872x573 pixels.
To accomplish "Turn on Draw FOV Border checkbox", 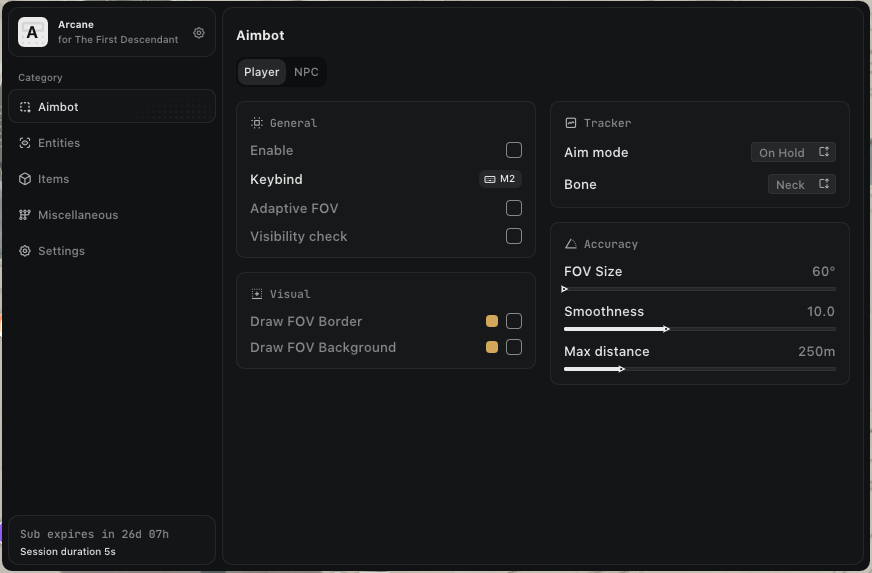I will 513,321.
